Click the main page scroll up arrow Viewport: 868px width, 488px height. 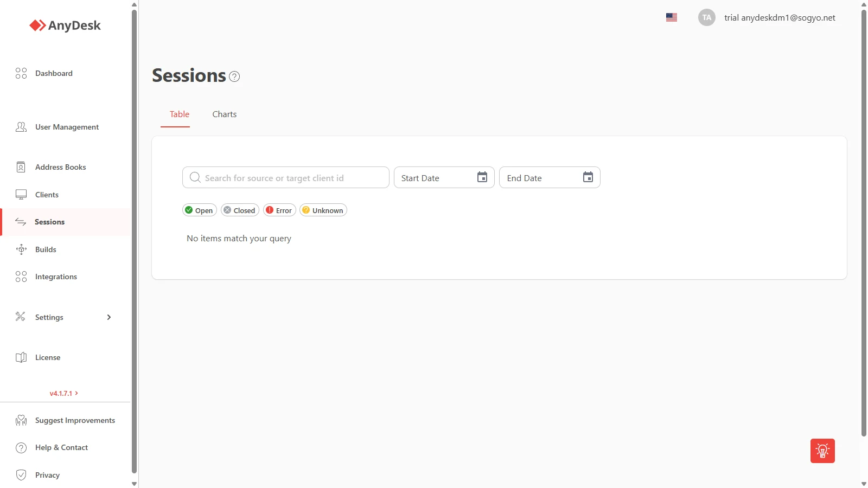(x=864, y=4)
